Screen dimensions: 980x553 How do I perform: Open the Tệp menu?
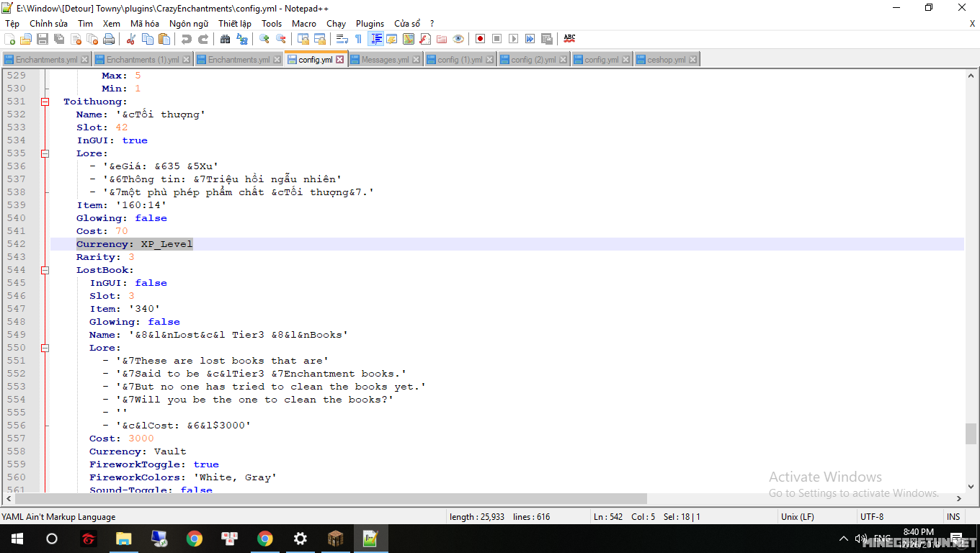click(x=12, y=24)
